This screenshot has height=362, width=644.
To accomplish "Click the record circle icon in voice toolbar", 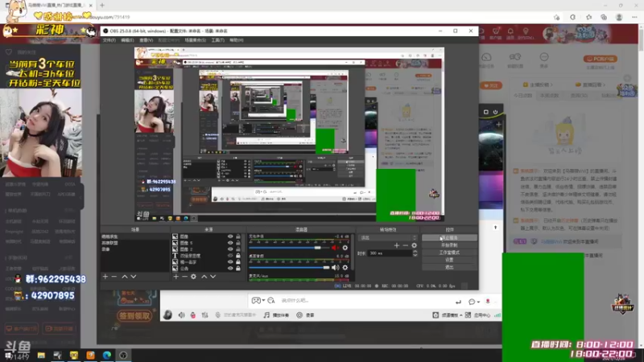I will pos(299,315).
